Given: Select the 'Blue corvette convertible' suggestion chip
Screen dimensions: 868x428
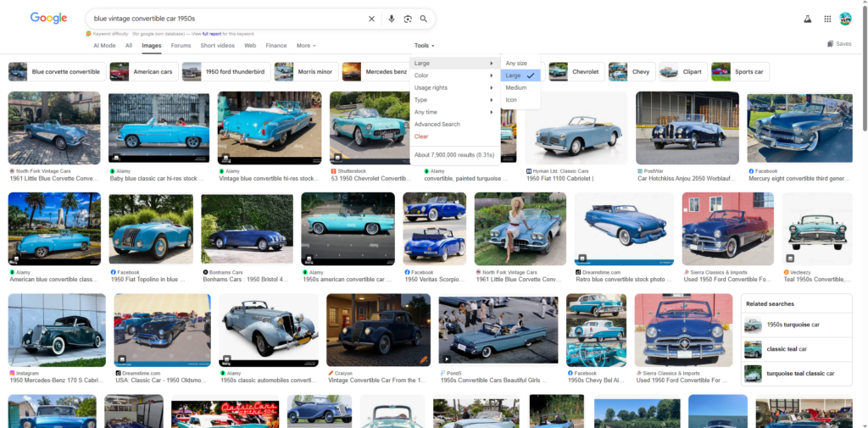Looking at the screenshot, I should (56, 72).
